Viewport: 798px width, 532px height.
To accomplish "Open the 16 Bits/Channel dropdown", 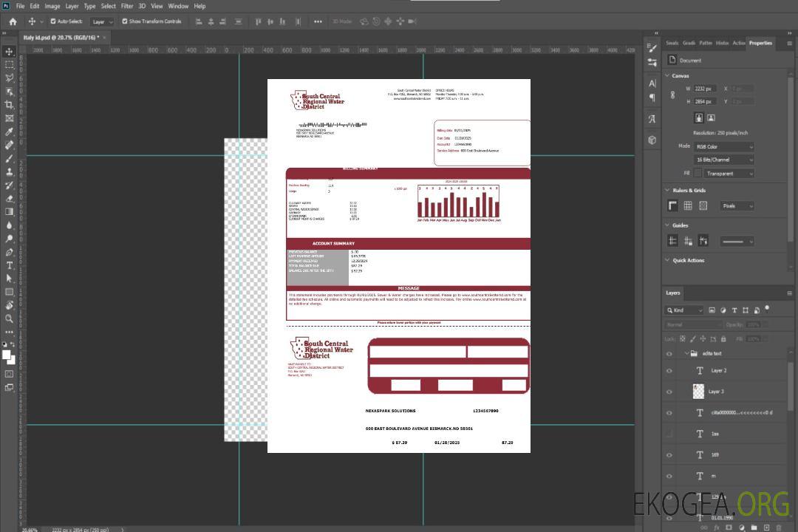I will (723, 160).
